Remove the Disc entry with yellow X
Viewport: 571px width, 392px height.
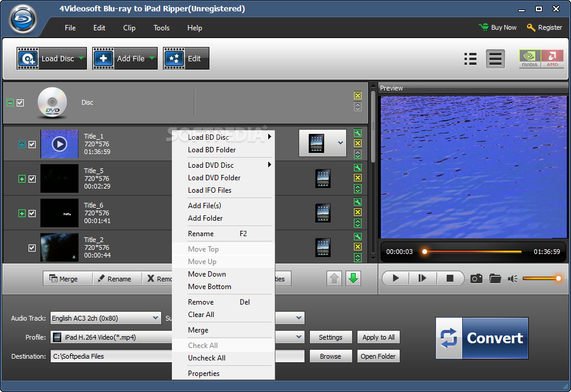(x=357, y=95)
